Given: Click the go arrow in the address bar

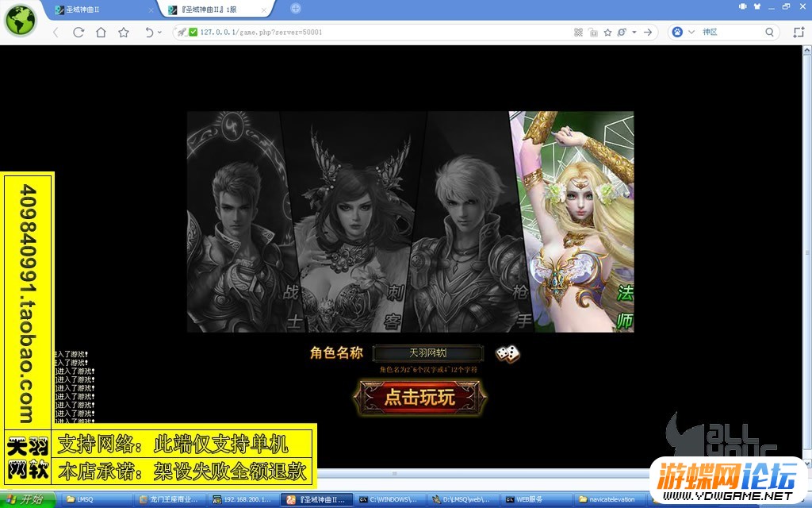Looking at the screenshot, I should point(648,32).
